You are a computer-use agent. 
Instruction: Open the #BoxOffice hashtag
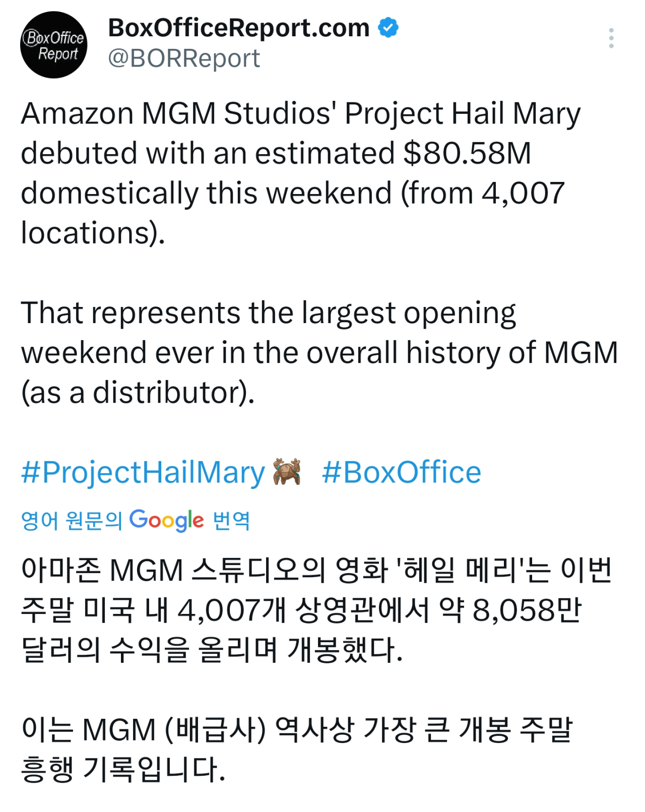point(402,473)
